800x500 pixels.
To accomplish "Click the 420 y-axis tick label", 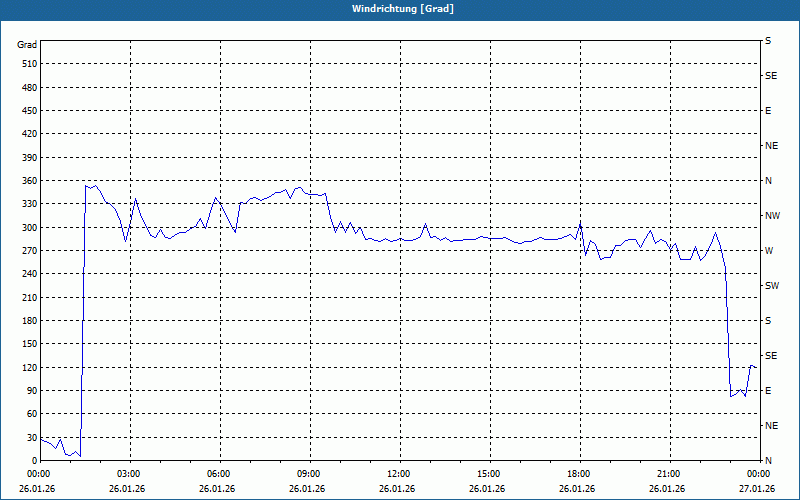I will click(30, 134).
